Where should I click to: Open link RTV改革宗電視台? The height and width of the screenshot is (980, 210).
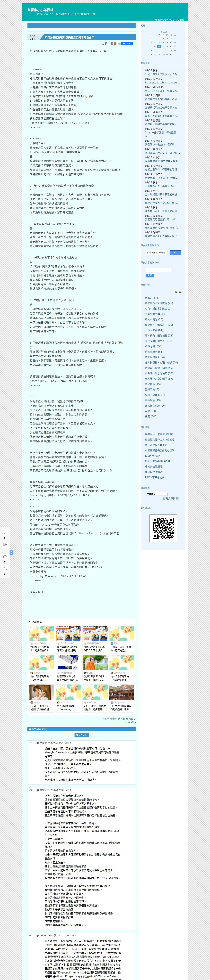point(155,477)
